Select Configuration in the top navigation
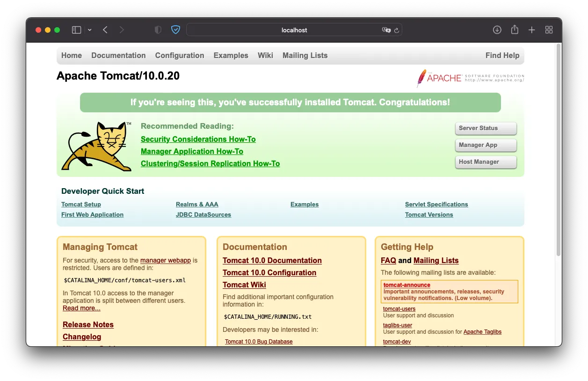This screenshot has height=381, width=588. coord(180,55)
